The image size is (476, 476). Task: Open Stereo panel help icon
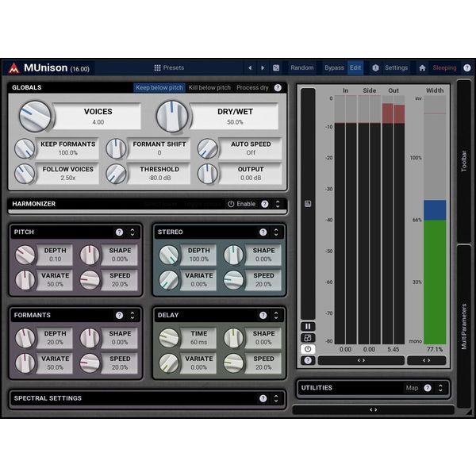click(x=263, y=232)
